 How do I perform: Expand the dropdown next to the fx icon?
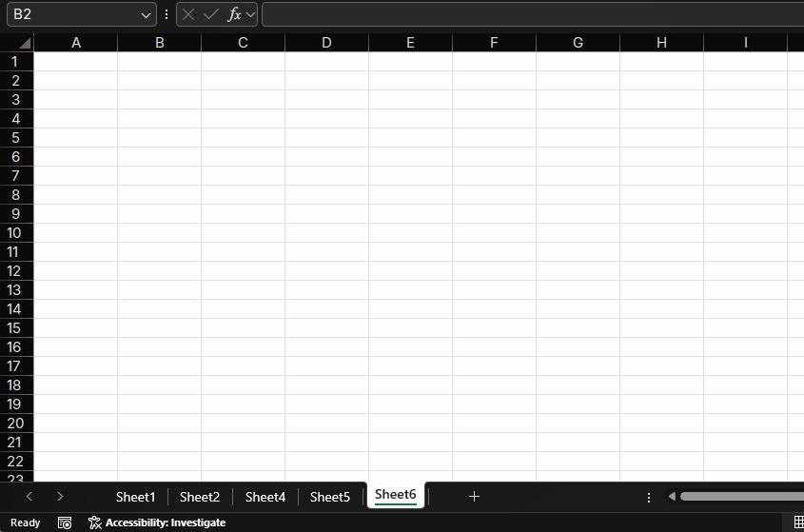point(250,14)
